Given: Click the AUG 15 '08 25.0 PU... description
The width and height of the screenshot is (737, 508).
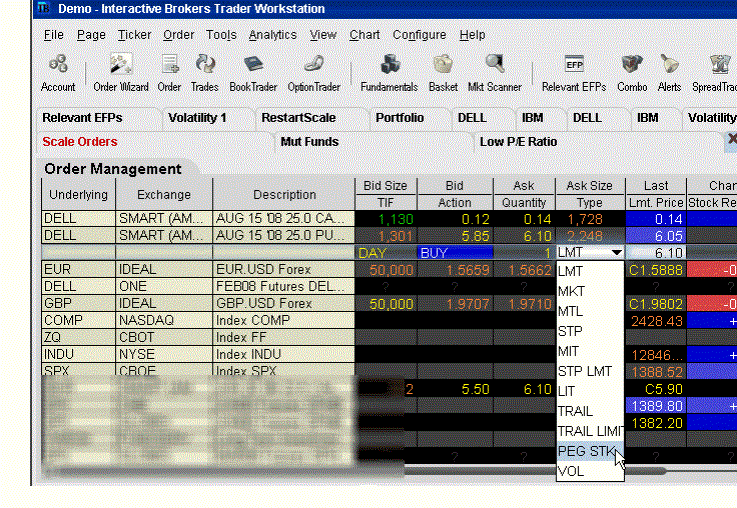Looking at the screenshot, I should pyautogui.click(x=283, y=235).
